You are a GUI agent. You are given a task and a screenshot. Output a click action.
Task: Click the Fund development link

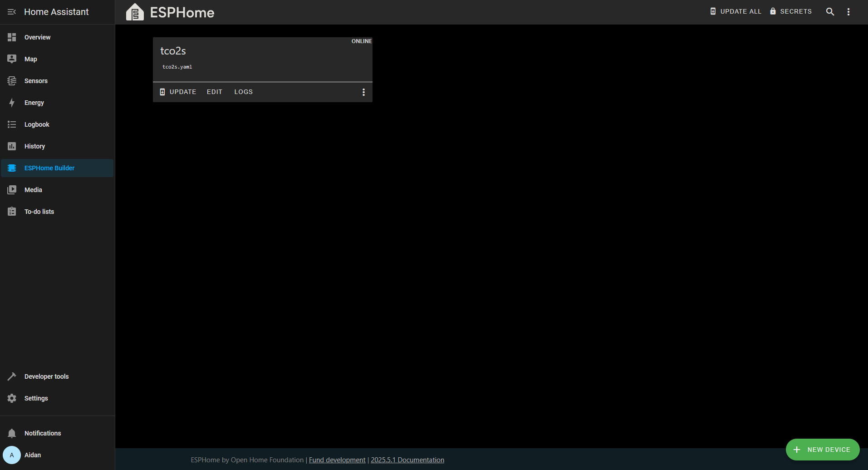(x=337, y=460)
